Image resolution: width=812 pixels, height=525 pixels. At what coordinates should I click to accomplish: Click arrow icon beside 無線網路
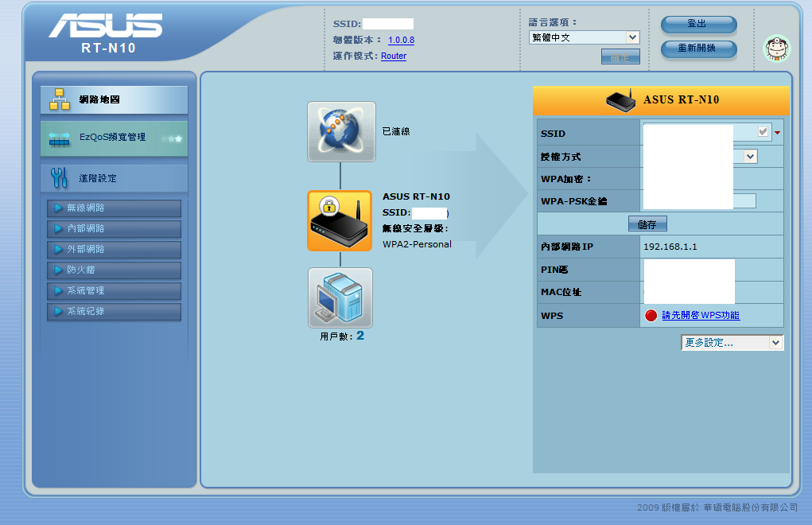59,208
